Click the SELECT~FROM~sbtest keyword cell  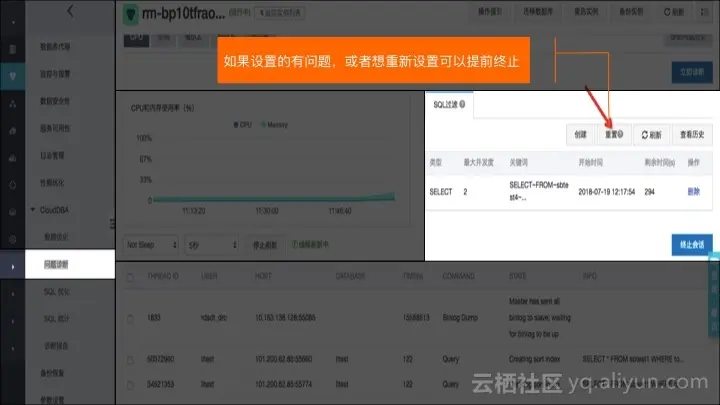tap(539, 191)
